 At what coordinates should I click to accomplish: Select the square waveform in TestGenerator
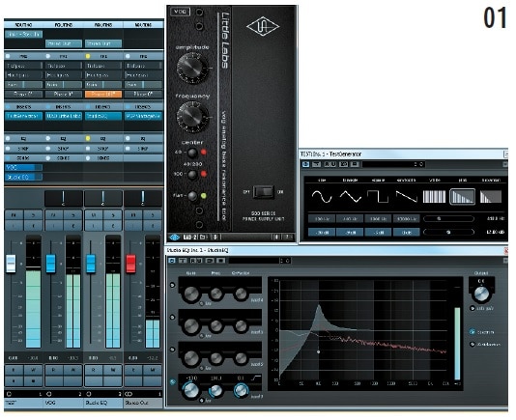pos(378,196)
